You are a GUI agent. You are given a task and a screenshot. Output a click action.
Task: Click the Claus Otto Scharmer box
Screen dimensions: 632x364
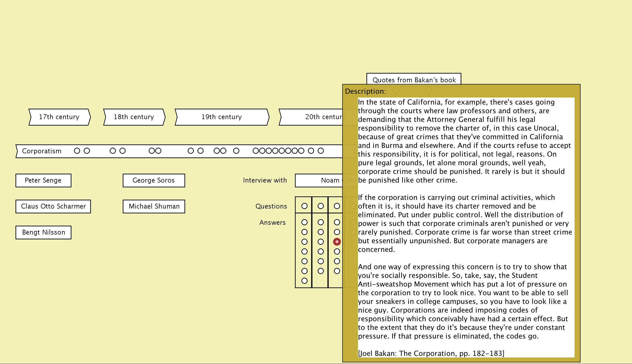tap(53, 206)
